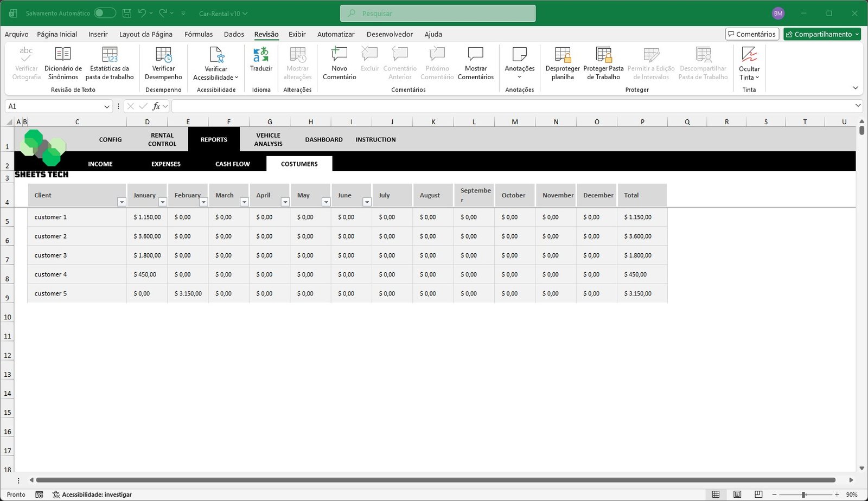Image resolution: width=868 pixels, height=501 pixels.
Task: Click Estatísticas da pasta de trabalho
Action: (110, 62)
